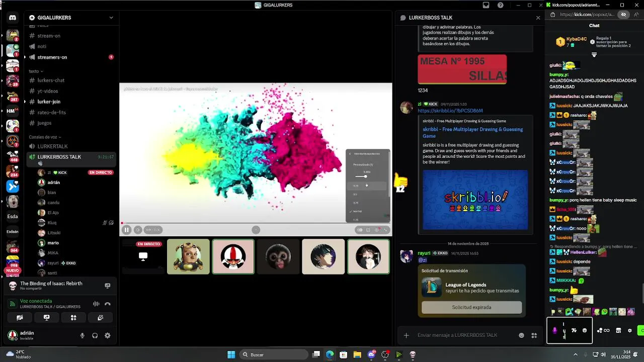
Task: Click the taskbar Buscar search box
Action: pyautogui.click(x=273, y=354)
